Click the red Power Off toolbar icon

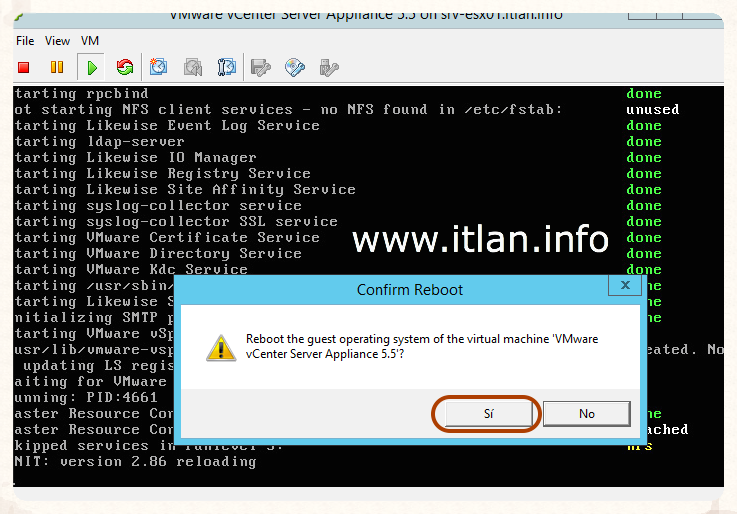click(24, 68)
